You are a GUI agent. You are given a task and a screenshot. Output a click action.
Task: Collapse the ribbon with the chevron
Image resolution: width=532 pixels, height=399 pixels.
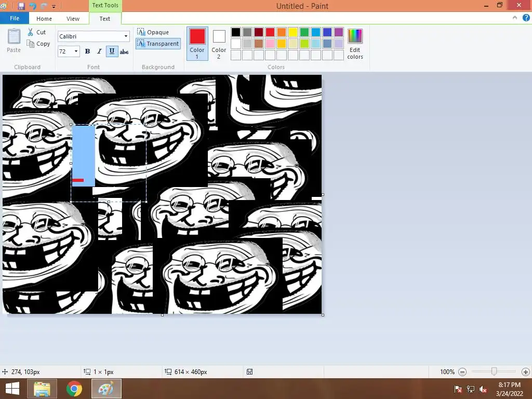(515, 18)
